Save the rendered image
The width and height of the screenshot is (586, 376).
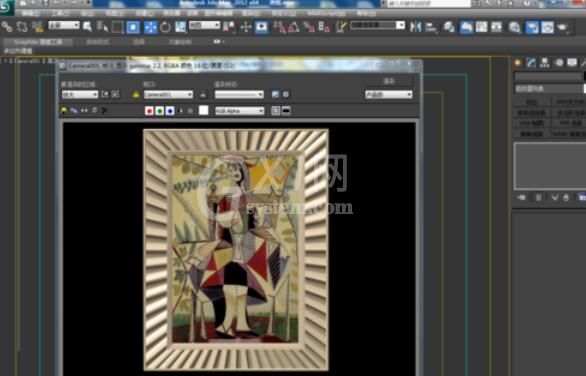pyautogui.click(x=64, y=111)
